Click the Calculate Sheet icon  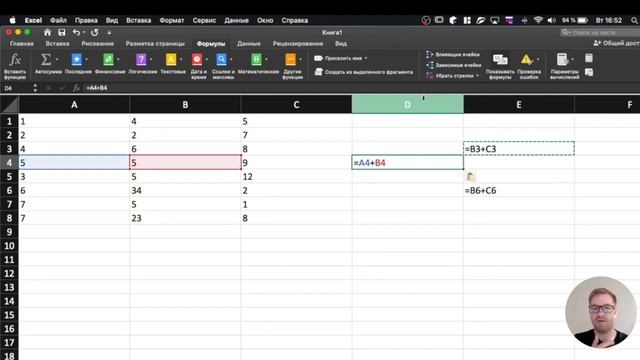click(589, 72)
